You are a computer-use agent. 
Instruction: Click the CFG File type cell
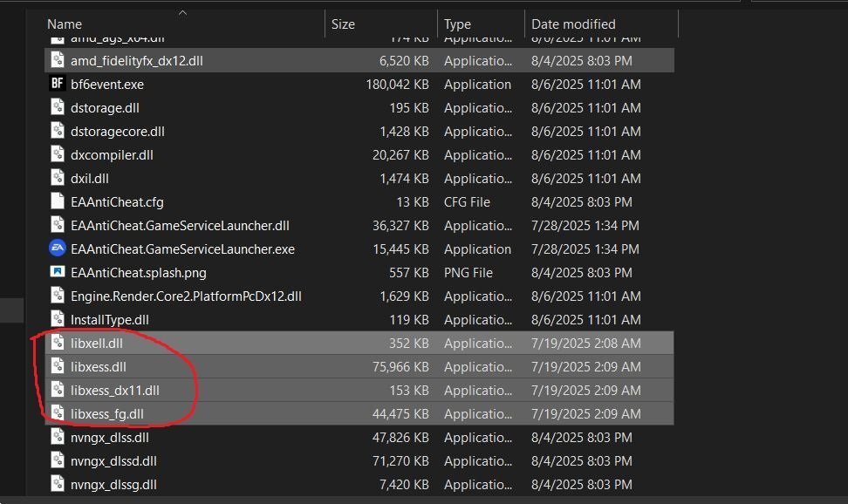coord(468,201)
